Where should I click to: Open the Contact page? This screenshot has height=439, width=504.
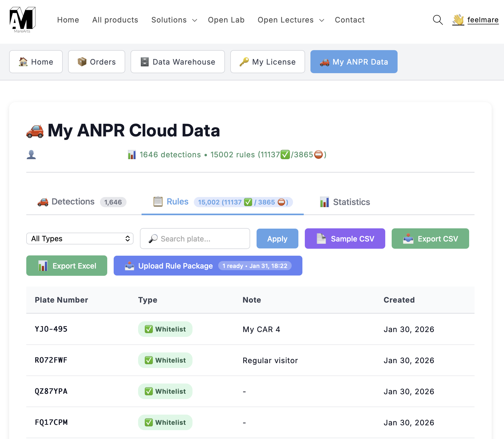coord(350,20)
